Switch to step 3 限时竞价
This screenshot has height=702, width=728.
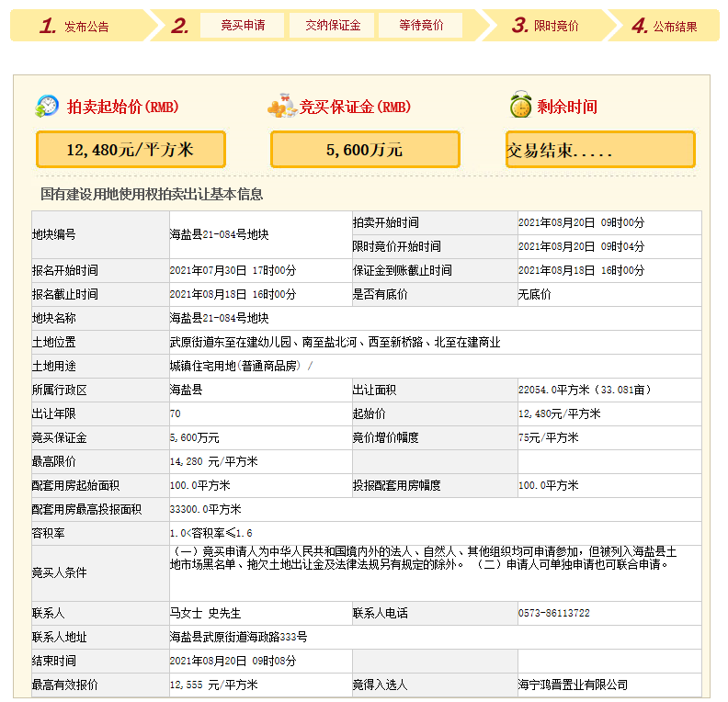[x=546, y=26]
